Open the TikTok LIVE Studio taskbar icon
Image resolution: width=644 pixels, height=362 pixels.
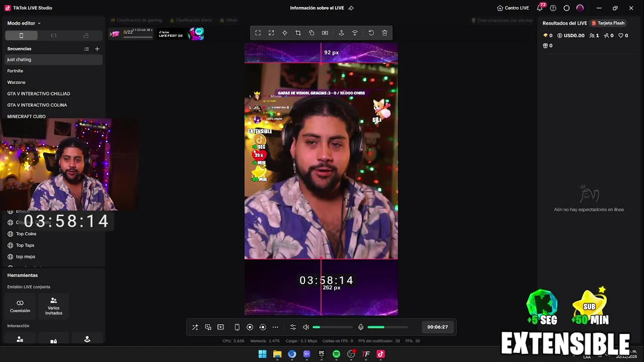click(381, 354)
